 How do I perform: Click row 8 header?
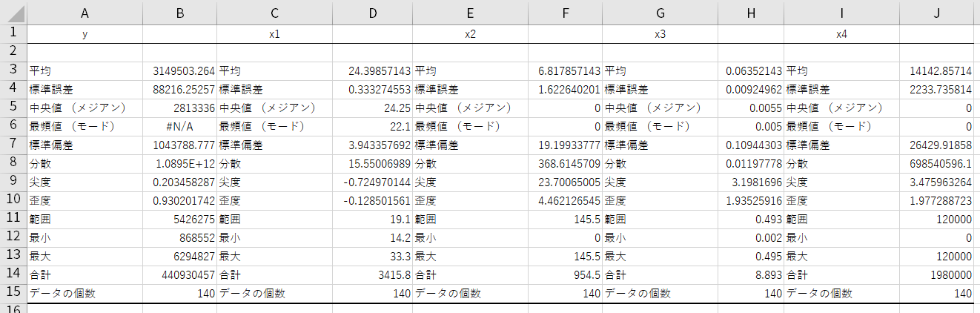(13, 162)
